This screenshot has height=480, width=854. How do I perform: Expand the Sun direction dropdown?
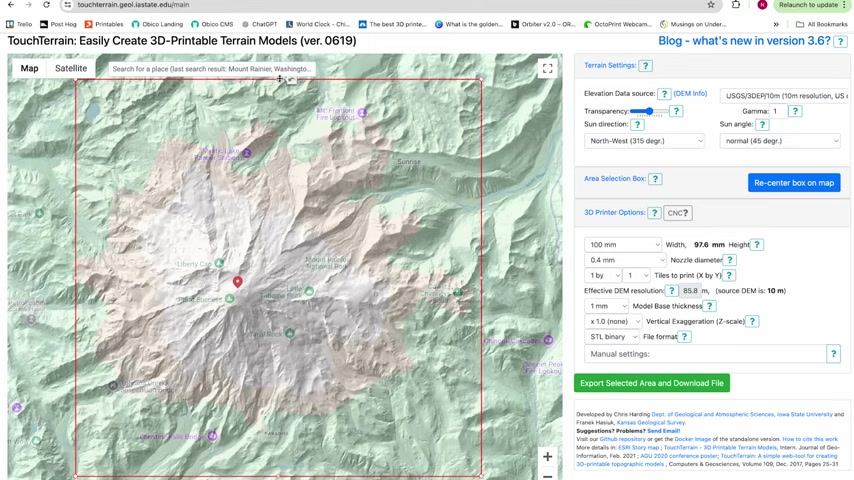(x=645, y=141)
